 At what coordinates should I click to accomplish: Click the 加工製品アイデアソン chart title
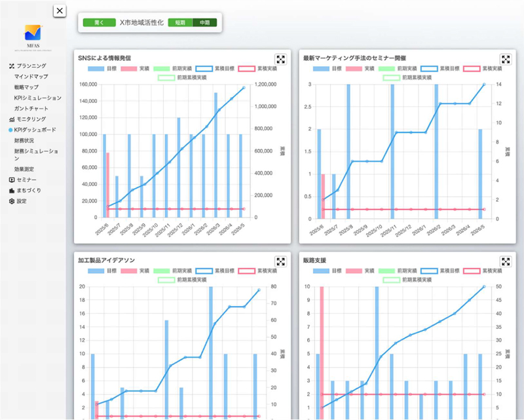click(x=106, y=261)
